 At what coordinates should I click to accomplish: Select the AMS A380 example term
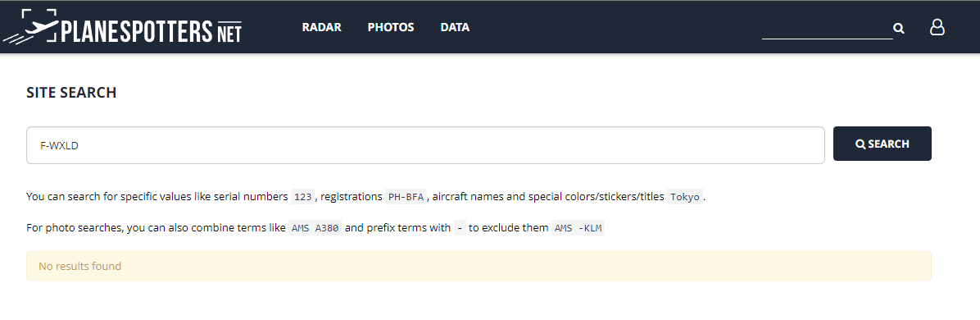(x=315, y=228)
